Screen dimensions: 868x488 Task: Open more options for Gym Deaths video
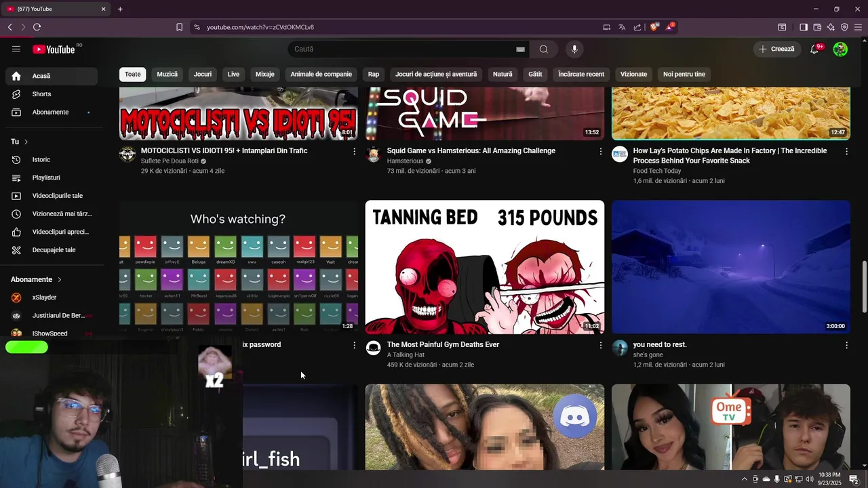point(600,346)
